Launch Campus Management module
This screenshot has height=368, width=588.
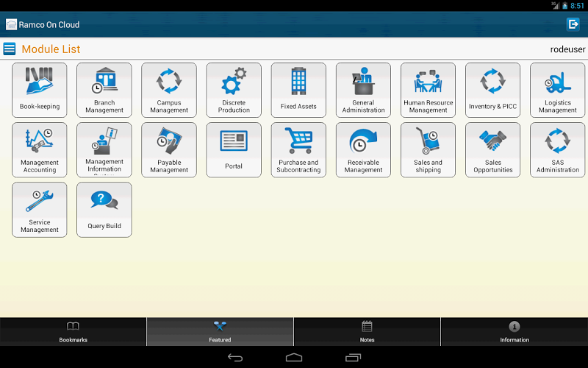tap(169, 90)
